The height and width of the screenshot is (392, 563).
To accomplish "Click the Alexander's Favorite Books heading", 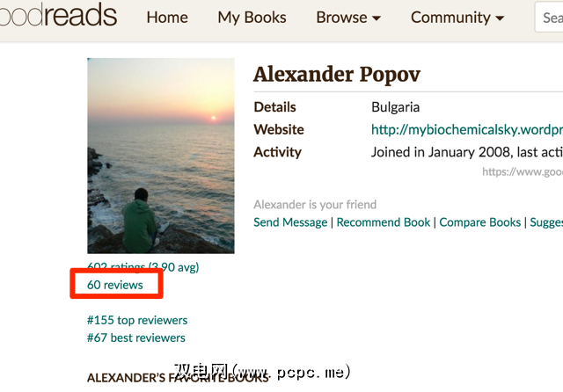I will click(x=177, y=377).
